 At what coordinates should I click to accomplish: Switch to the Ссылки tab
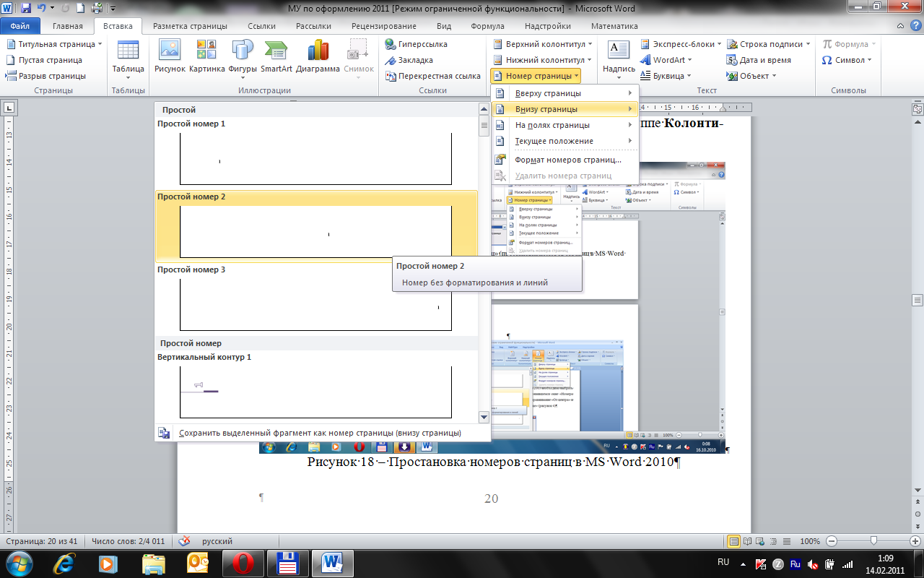click(261, 26)
